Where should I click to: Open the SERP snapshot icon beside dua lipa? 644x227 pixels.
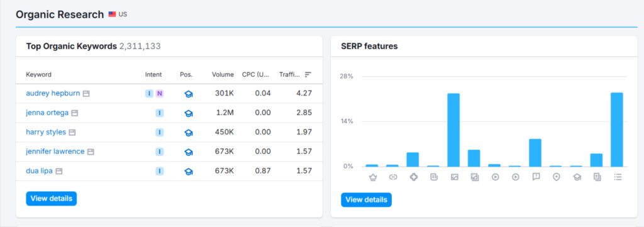58,171
